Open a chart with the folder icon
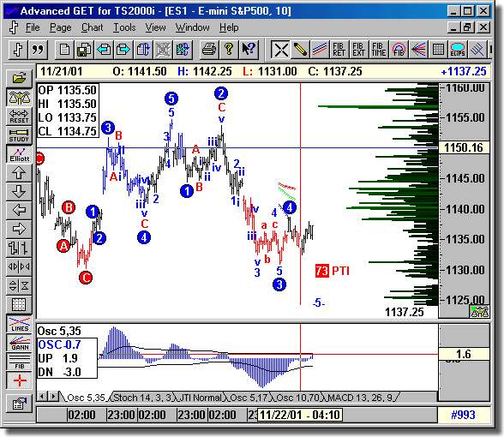The height and width of the screenshot is (437, 504). pyautogui.click(x=19, y=78)
